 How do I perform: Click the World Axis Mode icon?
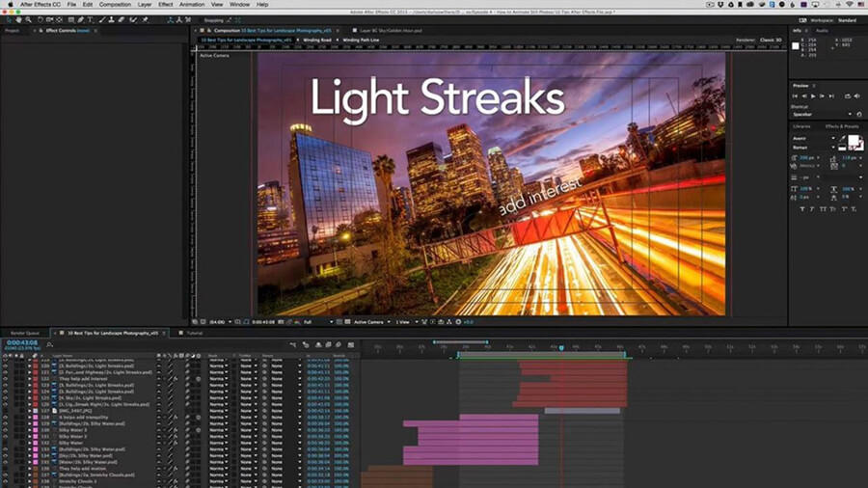(178, 20)
